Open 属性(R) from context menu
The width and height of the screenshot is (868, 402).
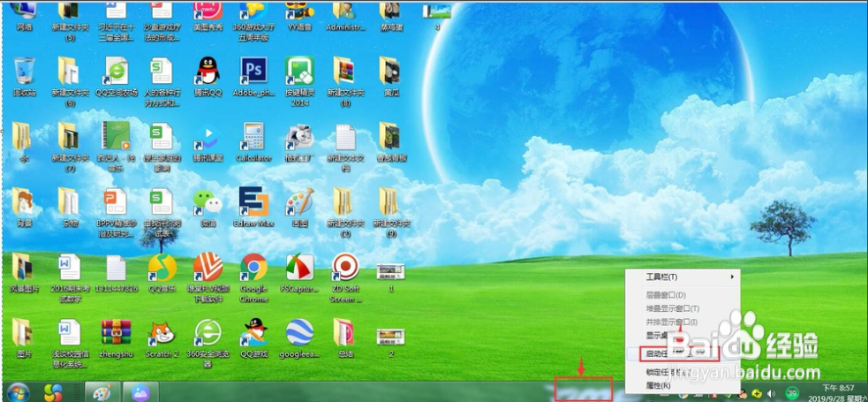(683, 385)
